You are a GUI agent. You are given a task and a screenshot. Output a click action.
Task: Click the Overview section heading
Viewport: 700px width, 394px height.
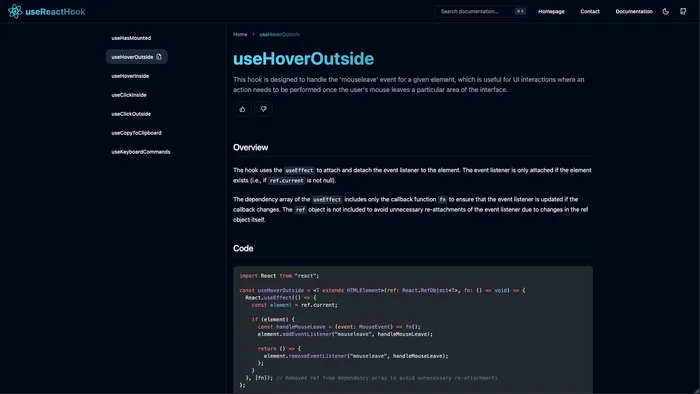(250, 147)
